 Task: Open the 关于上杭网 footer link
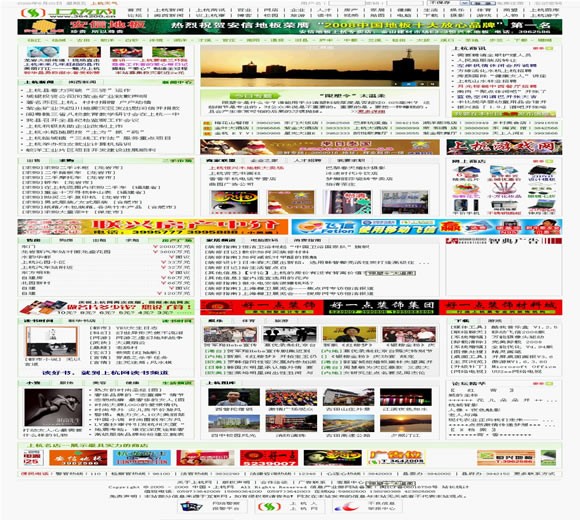[195, 482]
